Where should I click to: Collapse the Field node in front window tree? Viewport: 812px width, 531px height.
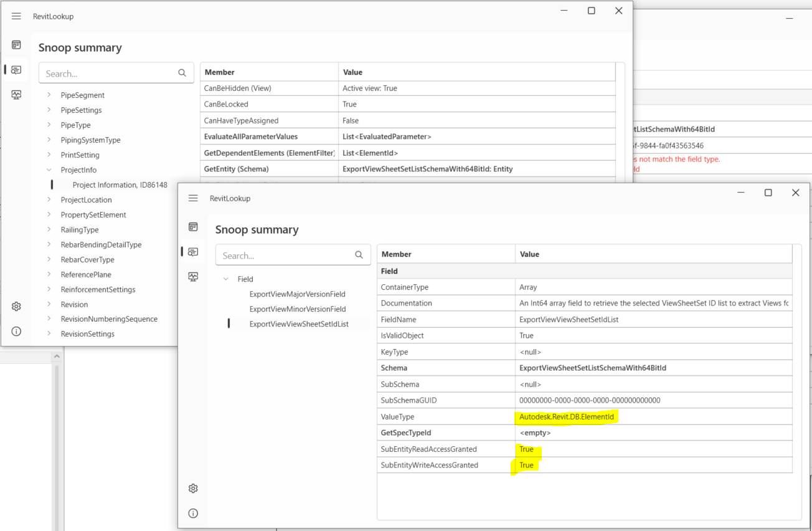pos(225,279)
